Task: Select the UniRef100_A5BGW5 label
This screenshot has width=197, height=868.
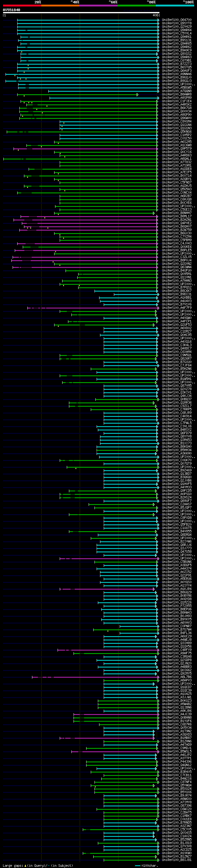Action: pyautogui.click(x=176, y=88)
